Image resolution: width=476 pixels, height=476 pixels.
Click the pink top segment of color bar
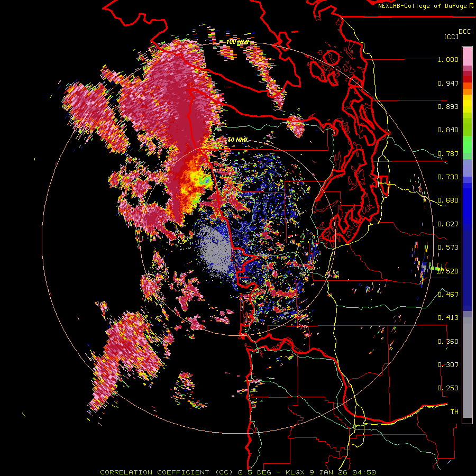pyautogui.click(x=467, y=57)
